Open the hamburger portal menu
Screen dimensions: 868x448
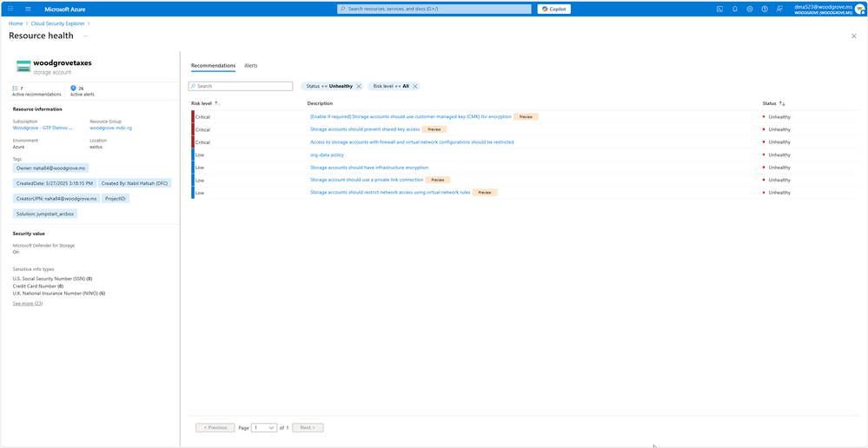28,9
